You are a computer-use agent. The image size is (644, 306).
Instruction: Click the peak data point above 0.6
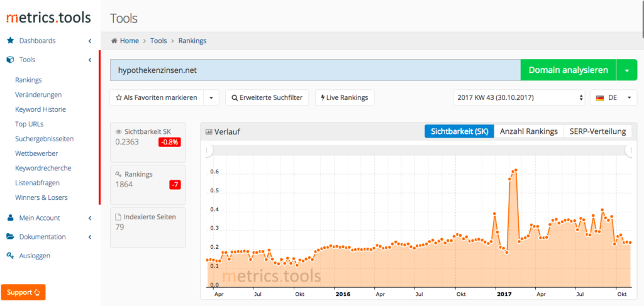click(x=516, y=170)
